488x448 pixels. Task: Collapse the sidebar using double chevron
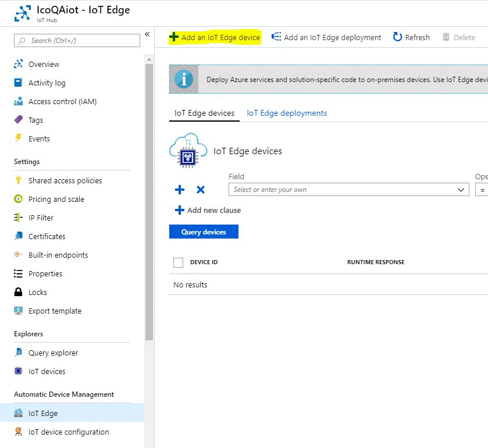pos(147,35)
